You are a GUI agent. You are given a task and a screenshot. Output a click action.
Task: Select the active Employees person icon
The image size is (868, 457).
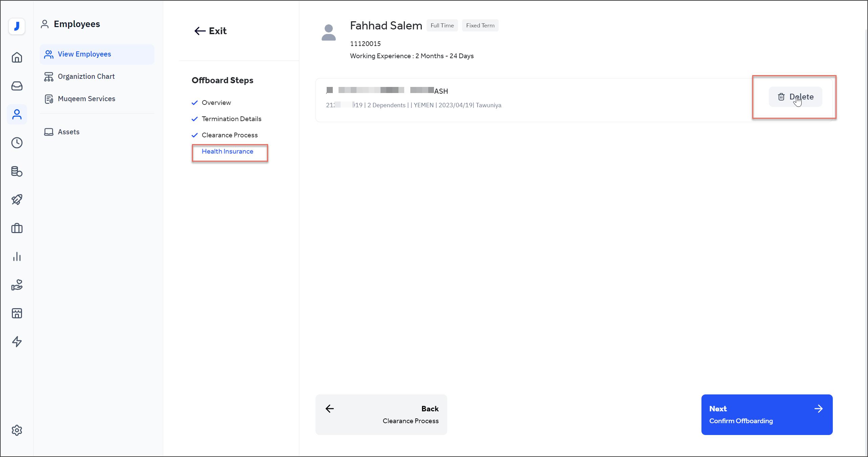(x=17, y=114)
